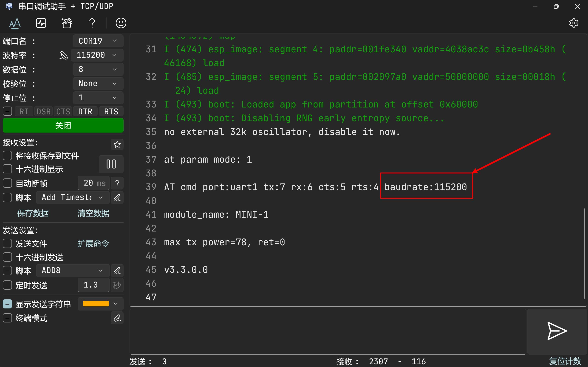Edit the ADD8 send script

(117, 271)
